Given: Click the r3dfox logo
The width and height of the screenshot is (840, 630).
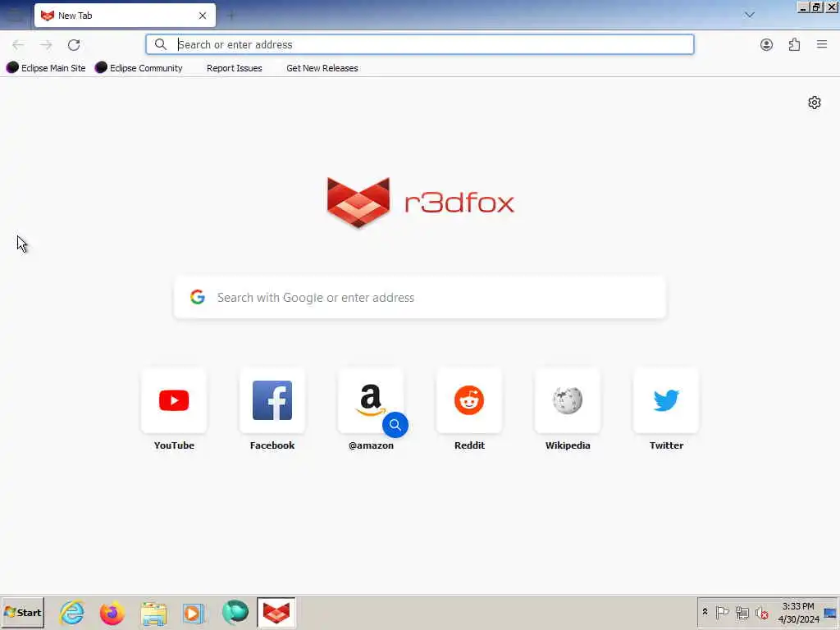Looking at the screenshot, I should tap(421, 203).
